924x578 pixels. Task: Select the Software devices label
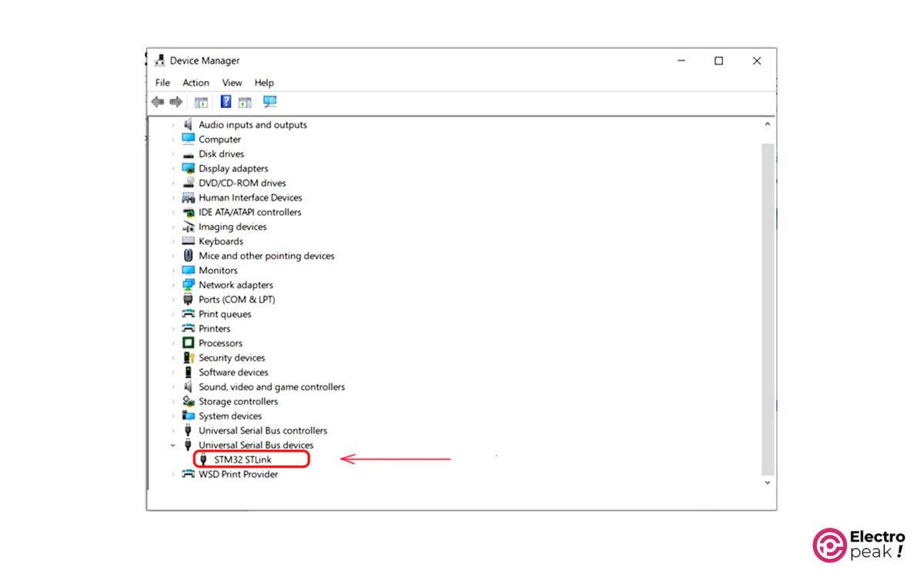pos(233,372)
